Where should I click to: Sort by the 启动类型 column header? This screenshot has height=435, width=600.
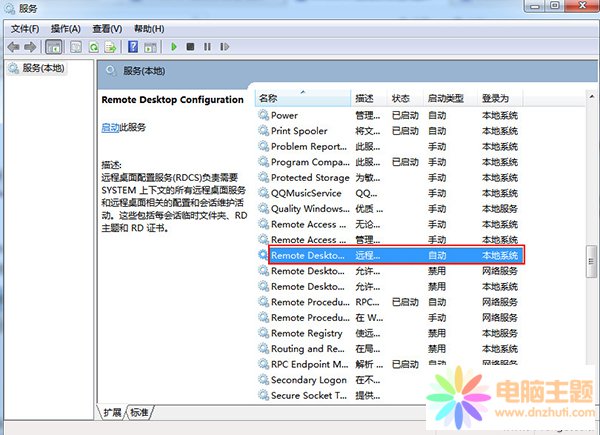point(451,98)
